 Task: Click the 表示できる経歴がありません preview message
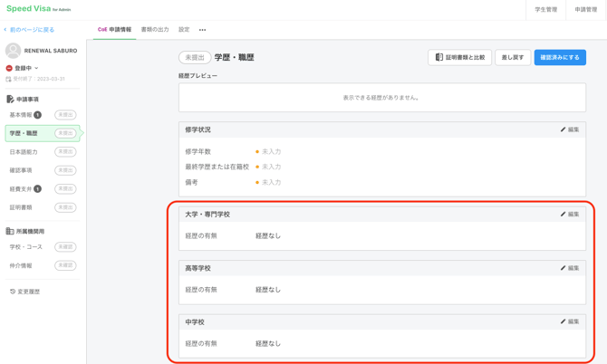click(381, 98)
